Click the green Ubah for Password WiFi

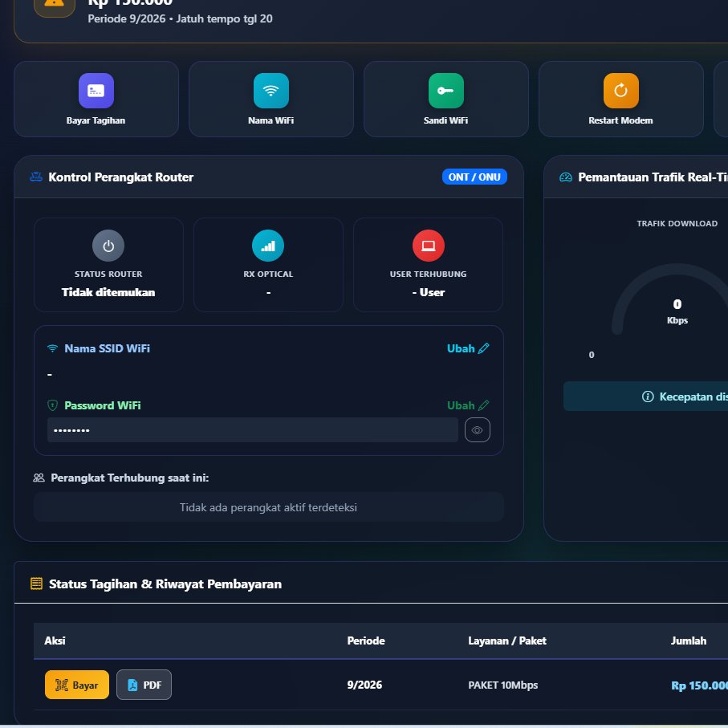tap(467, 405)
